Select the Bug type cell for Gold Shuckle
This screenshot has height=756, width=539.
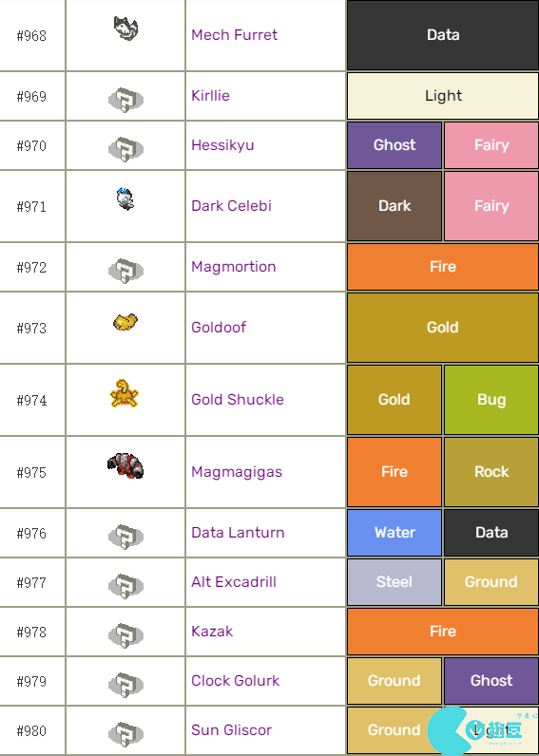pyautogui.click(x=491, y=400)
